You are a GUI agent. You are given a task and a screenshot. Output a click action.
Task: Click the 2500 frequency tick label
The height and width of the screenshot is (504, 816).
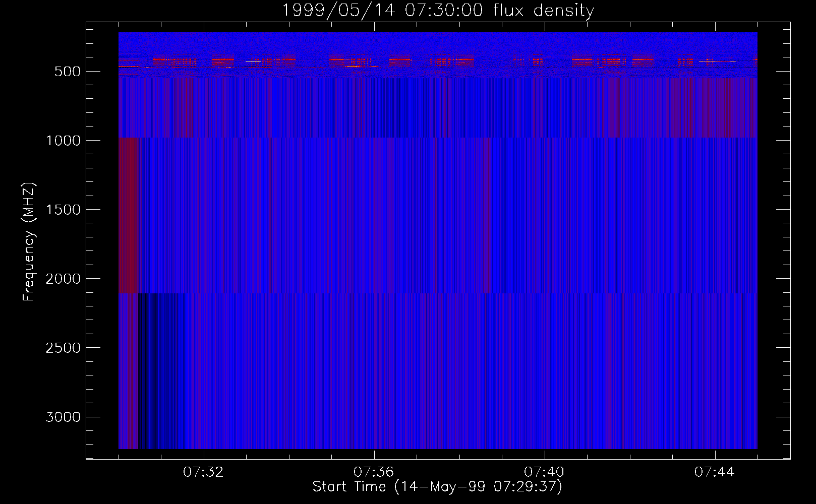tap(63, 348)
